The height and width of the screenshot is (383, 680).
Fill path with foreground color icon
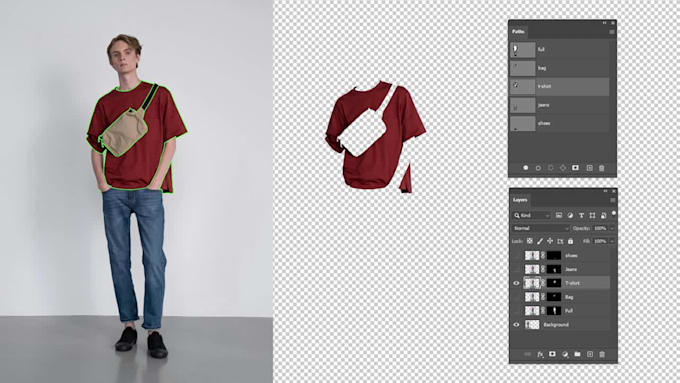(526, 167)
